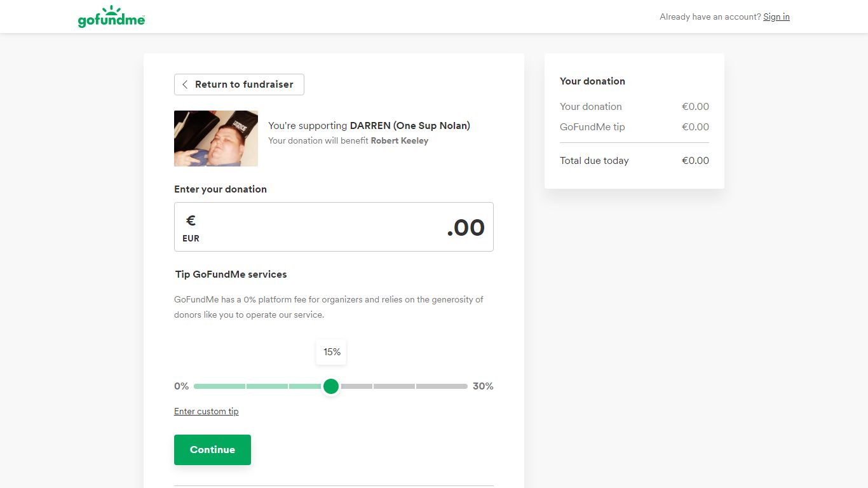Click the 0% label of the tip slider

[182, 386]
